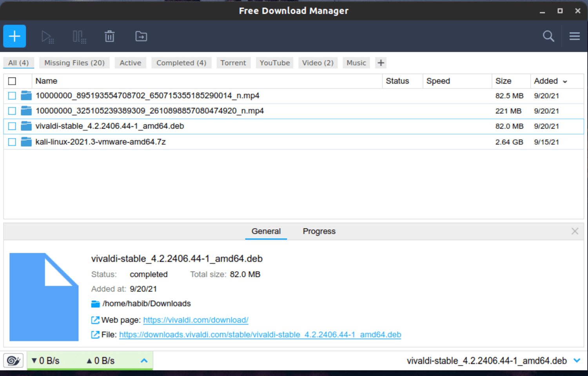Start selected downloads with the play icon
588x376 pixels.
click(47, 36)
